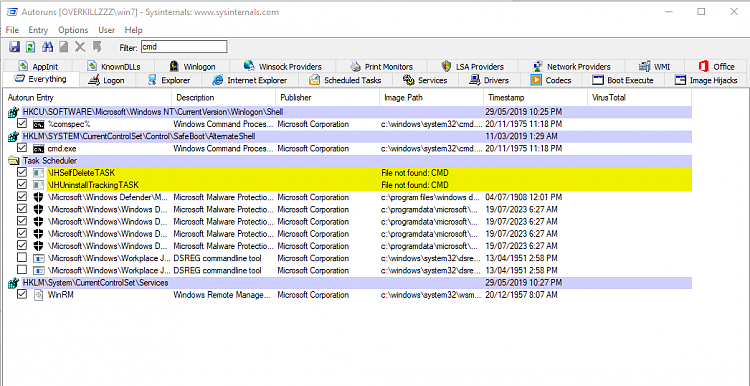Image resolution: width=750 pixels, height=386 pixels.
Task: Switch to the Codecs tab
Action: [551, 80]
